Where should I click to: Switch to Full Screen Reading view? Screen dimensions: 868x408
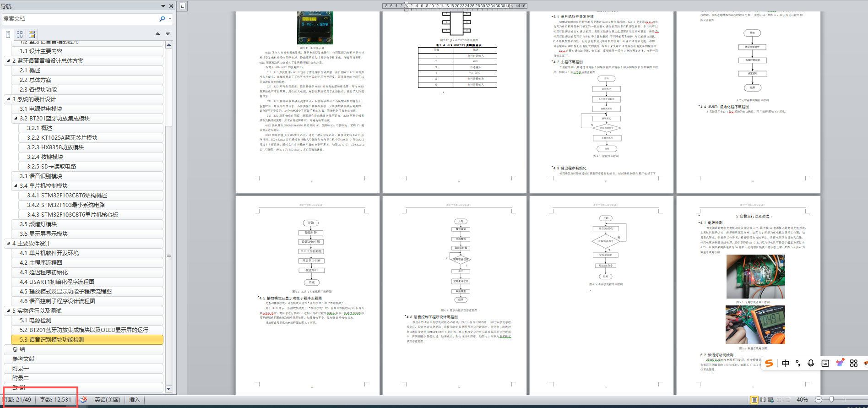point(763,400)
